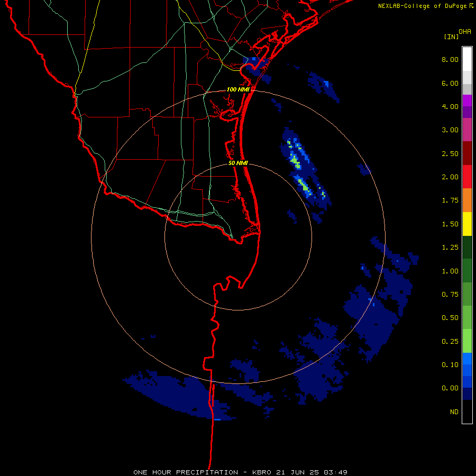Image resolution: width=476 pixels, height=476 pixels.
Task: Click the NEXLAB-College of DuPage title text
Action: point(422,6)
